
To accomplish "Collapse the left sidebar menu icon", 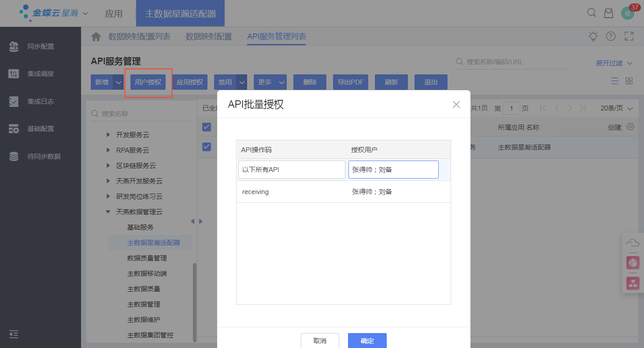I will click(14, 334).
